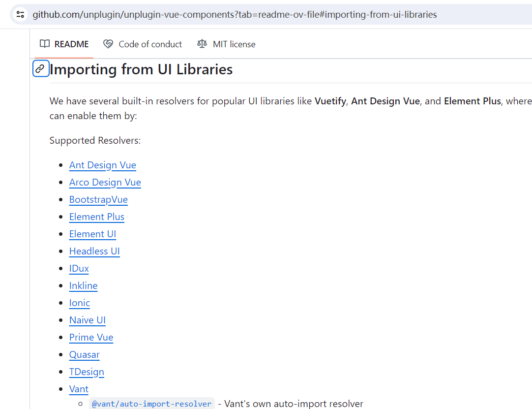Screen dimensions: 532x409
Task: Visit the Element UI link
Action: coord(92,234)
